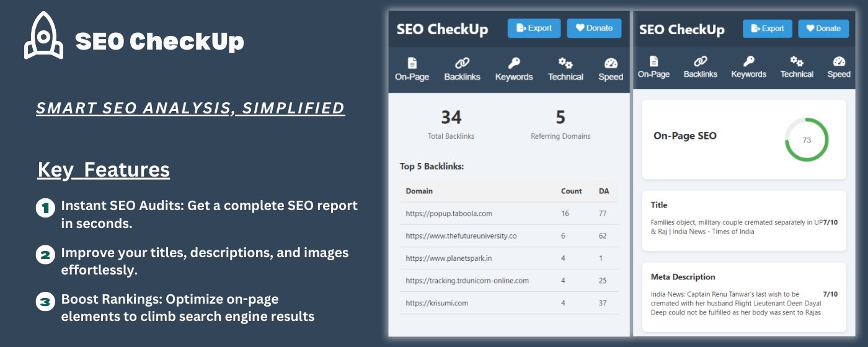Click Boost Rankings feature text

pyautogui.click(x=187, y=308)
